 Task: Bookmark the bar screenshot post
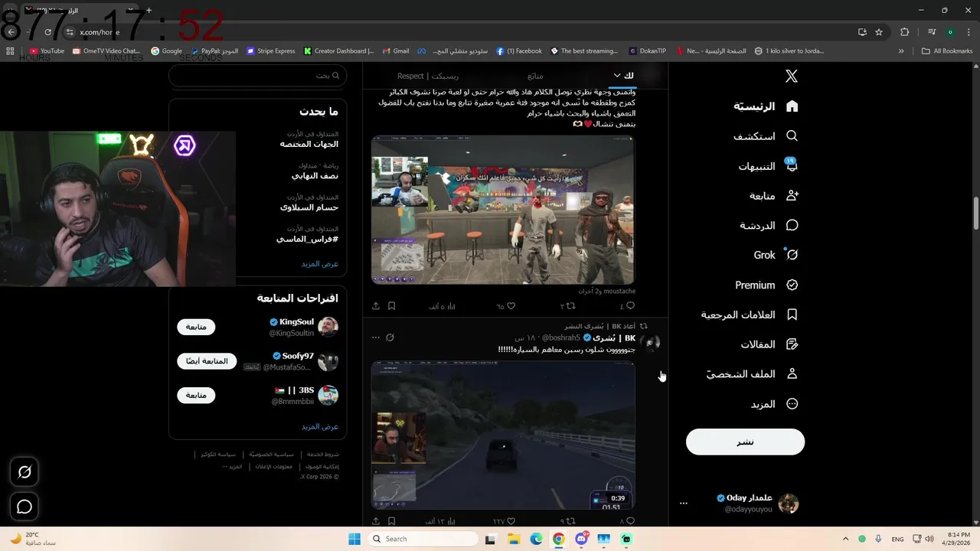[391, 306]
